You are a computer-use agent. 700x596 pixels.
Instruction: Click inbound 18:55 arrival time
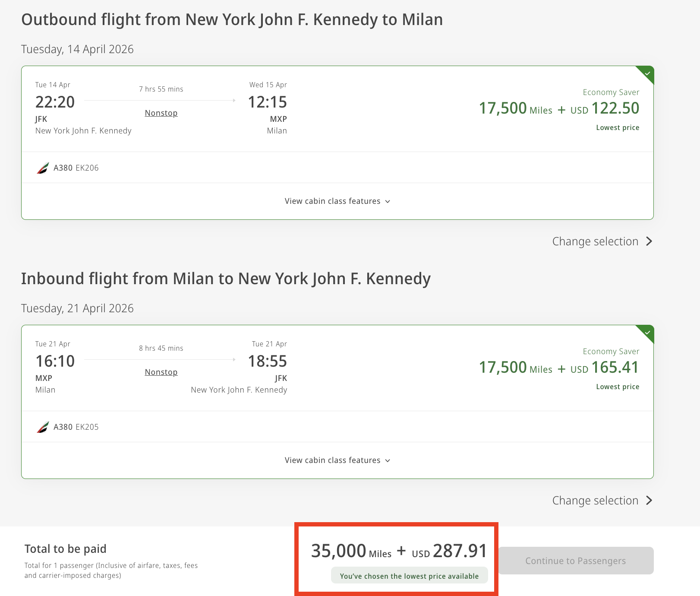[x=267, y=361]
